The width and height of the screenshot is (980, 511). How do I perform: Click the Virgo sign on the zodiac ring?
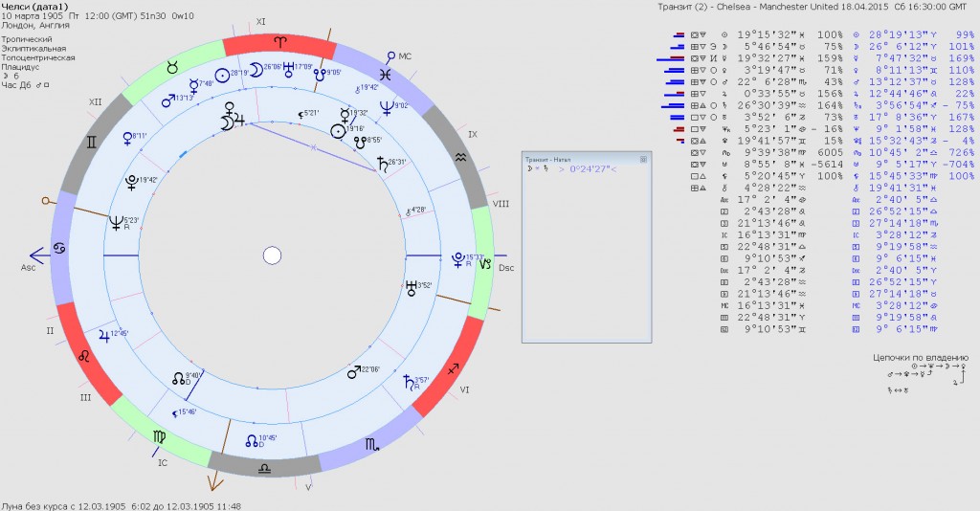(160, 437)
